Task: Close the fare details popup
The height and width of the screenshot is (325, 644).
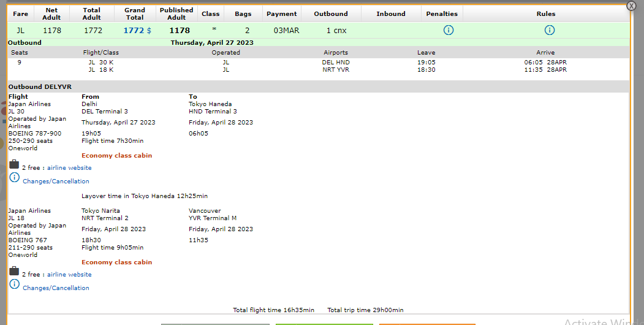Action: coord(631,6)
